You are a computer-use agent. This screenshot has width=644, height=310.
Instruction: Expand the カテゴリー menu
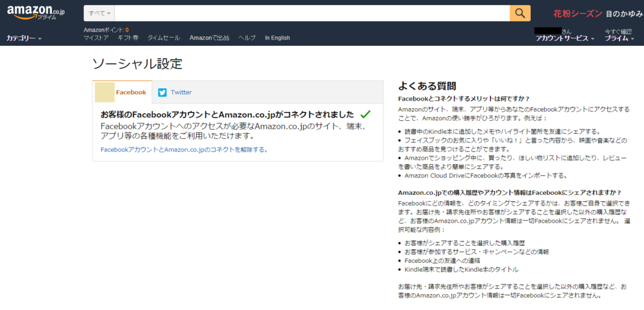[24, 38]
